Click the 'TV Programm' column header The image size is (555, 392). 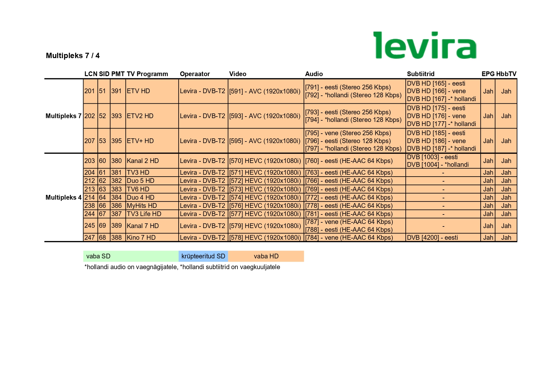tap(147, 74)
